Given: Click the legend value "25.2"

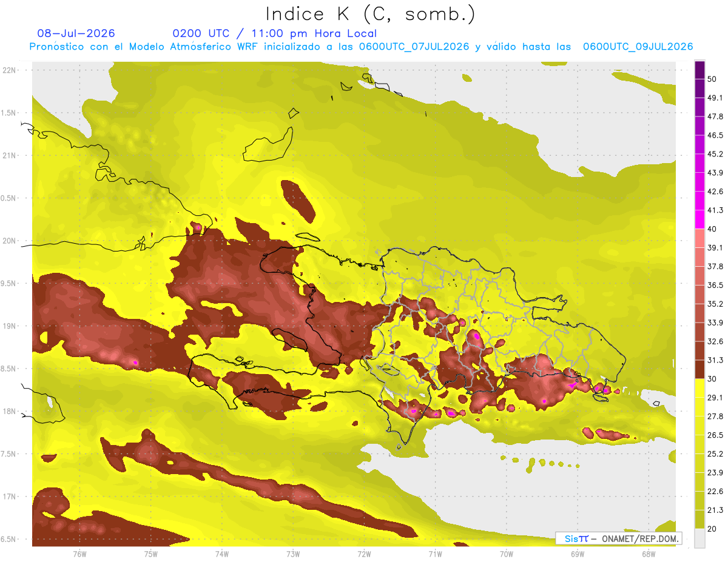Looking at the screenshot, I should 716,454.
